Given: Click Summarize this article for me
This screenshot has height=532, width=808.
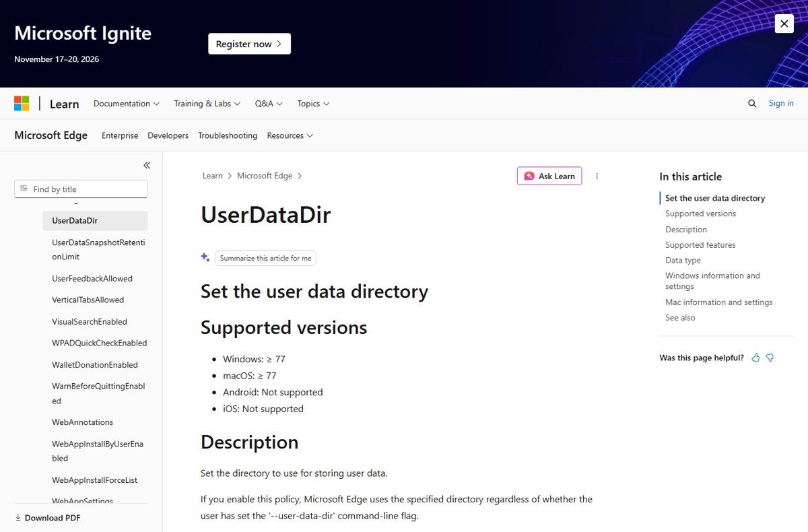Looking at the screenshot, I should pyautogui.click(x=265, y=258).
